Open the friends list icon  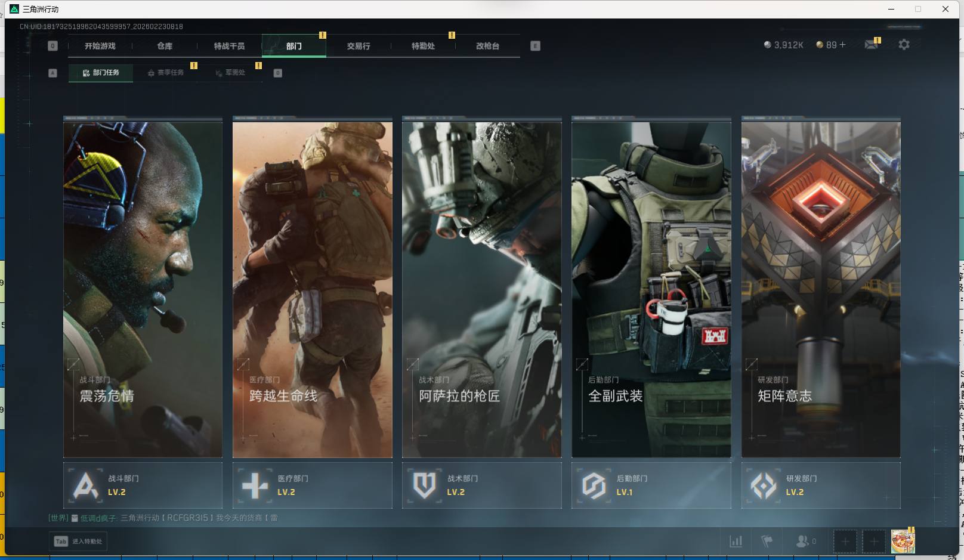pyautogui.click(x=803, y=542)
